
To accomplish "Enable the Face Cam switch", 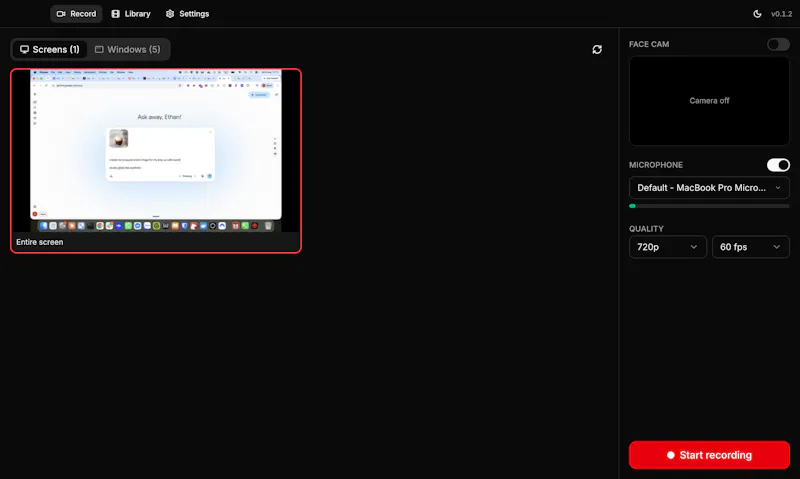I will [x=778, y=44].
